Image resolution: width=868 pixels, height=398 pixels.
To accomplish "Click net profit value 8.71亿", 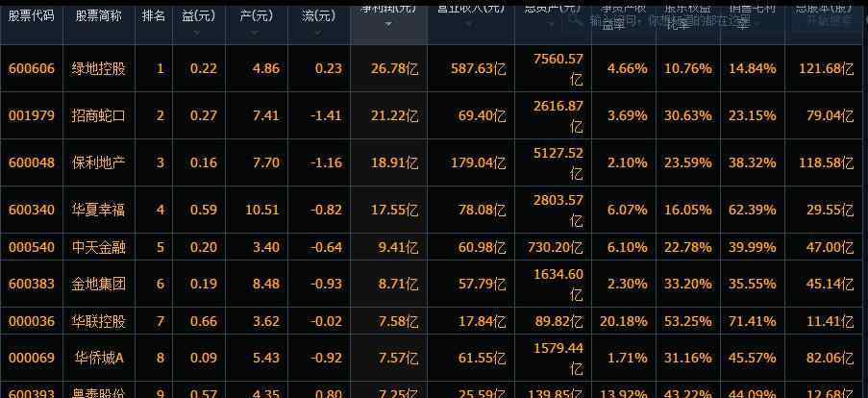I will pyautogui.click(x=397, y=284).
